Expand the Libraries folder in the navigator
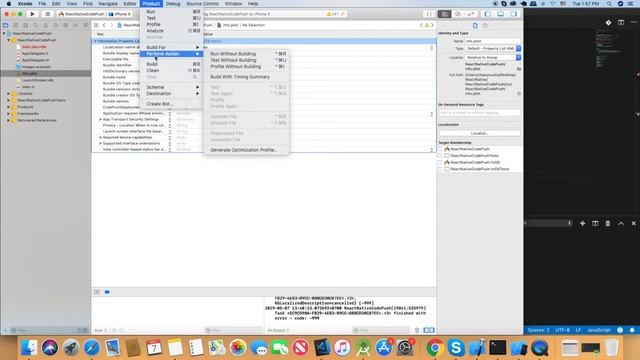This screenshot has width=640, height=360. [x=8, y=93]
